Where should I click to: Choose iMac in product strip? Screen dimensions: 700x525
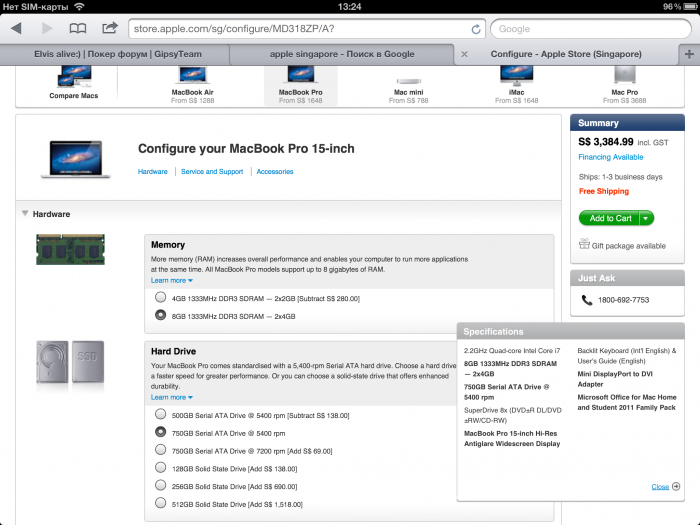517,85
